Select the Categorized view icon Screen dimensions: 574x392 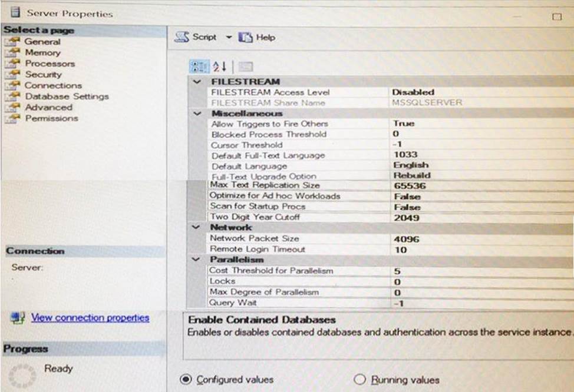click(x=199, y=66)
